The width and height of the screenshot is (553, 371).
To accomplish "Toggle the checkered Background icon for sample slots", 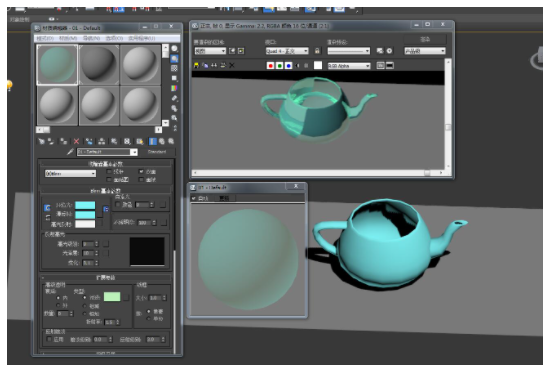I will [x=174, y=68].
